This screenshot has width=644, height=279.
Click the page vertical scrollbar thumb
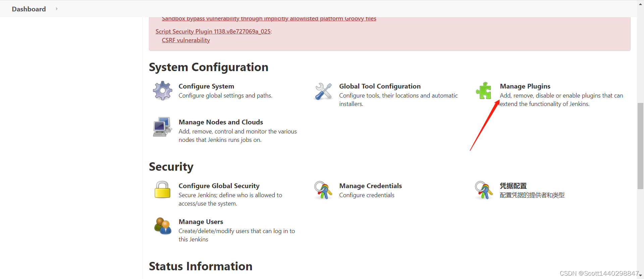(x=640, y=146)
